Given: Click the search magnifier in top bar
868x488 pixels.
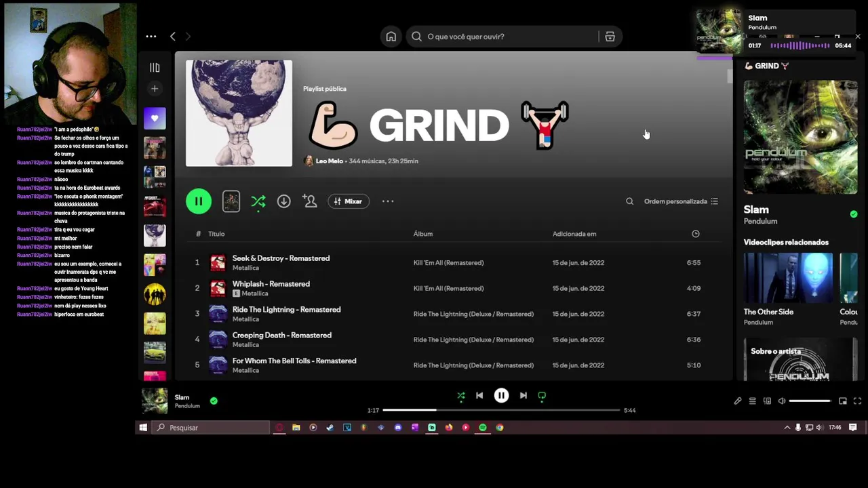Looking at the screenshot, I should tap(416, 37).
